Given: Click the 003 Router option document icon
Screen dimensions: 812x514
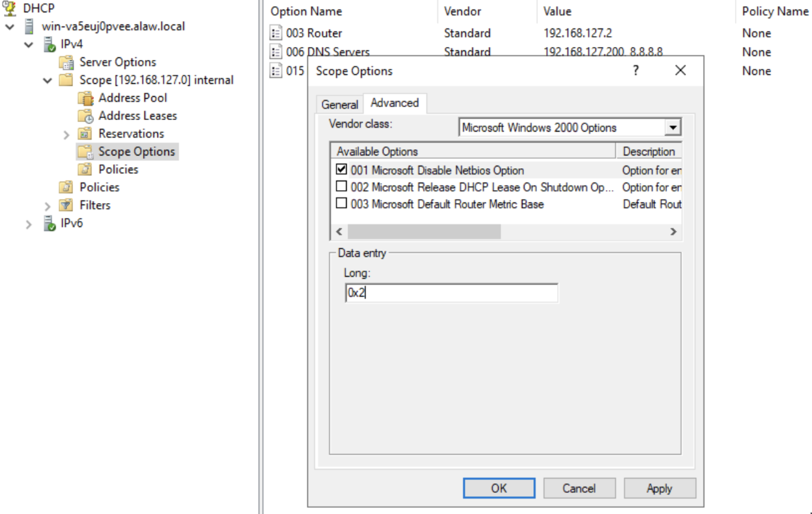Looking at the screenshot, I should [276, 33].
